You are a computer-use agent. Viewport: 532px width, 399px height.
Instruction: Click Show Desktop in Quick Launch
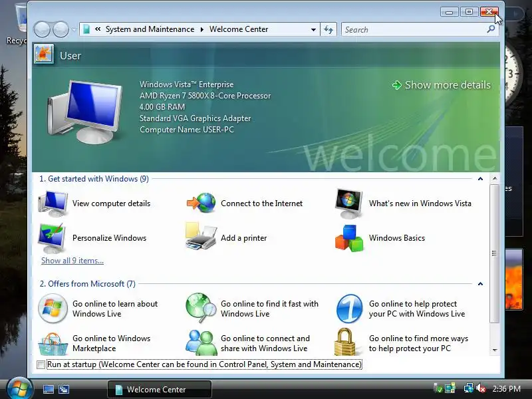(48, 389)
